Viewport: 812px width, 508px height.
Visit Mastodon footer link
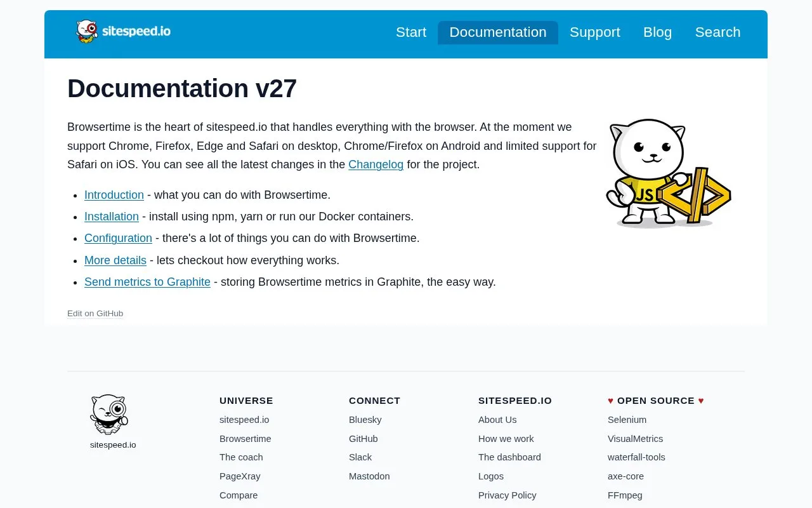[369, 476]
